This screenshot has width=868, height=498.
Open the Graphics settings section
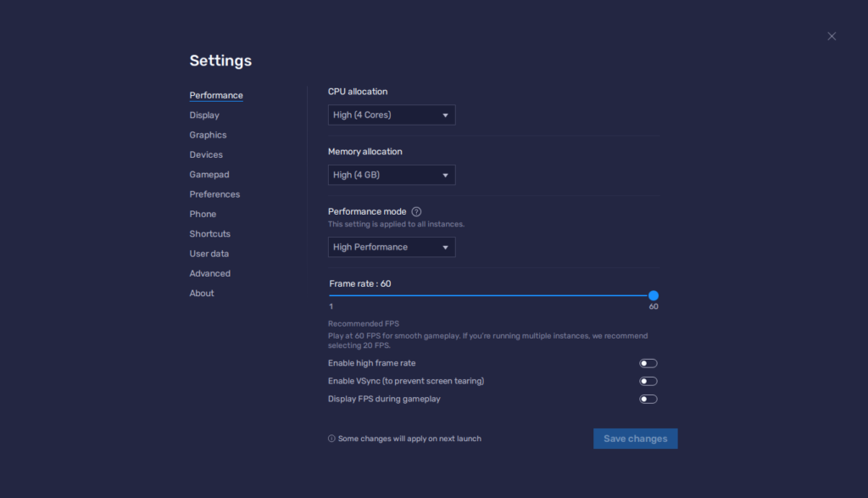pyautogui.click(x=208, y=134)
